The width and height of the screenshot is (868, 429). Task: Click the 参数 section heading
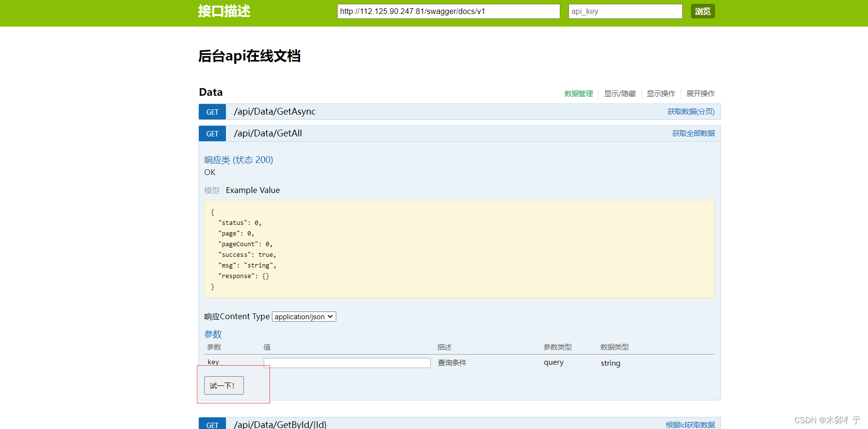point(213,334)
